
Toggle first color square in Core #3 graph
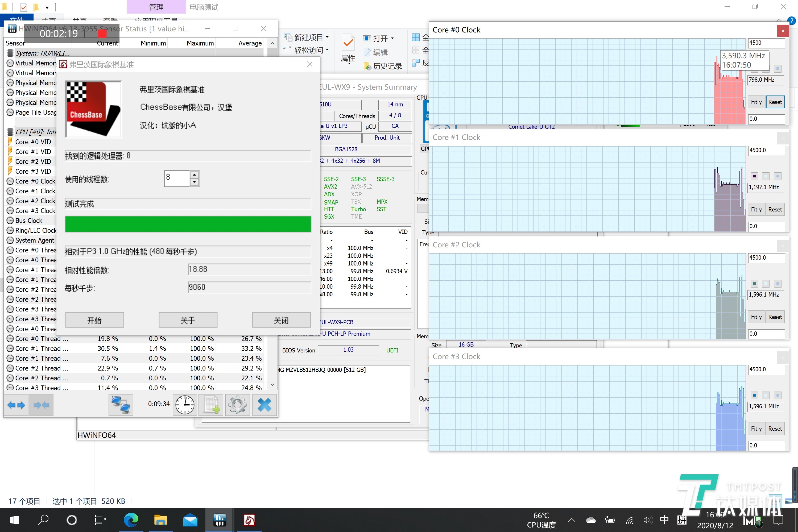tap(754, 395)
